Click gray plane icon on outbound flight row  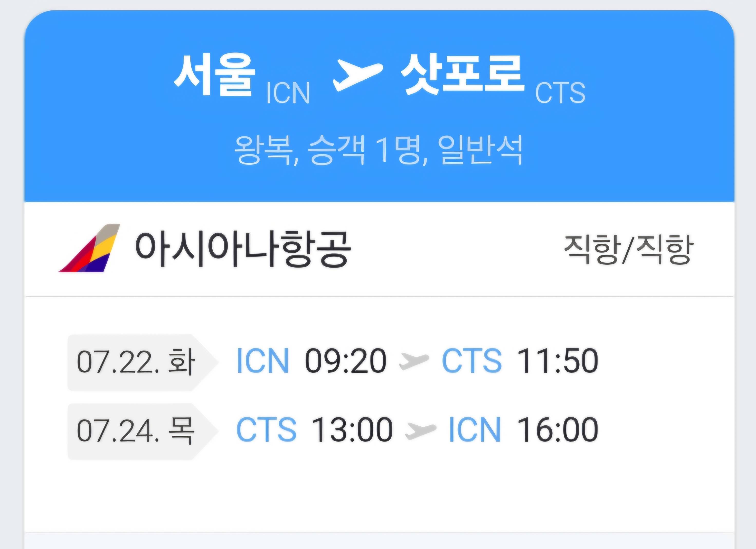pos(414,361)
